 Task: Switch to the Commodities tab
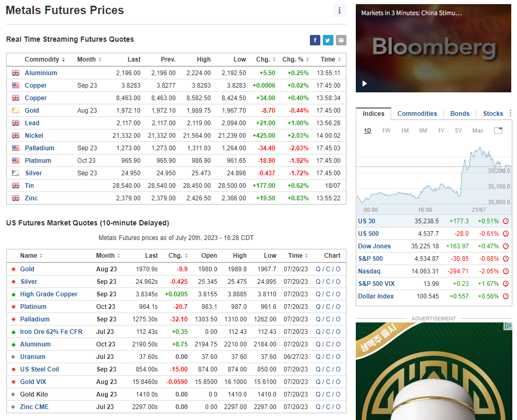click(x=417, y=114)
